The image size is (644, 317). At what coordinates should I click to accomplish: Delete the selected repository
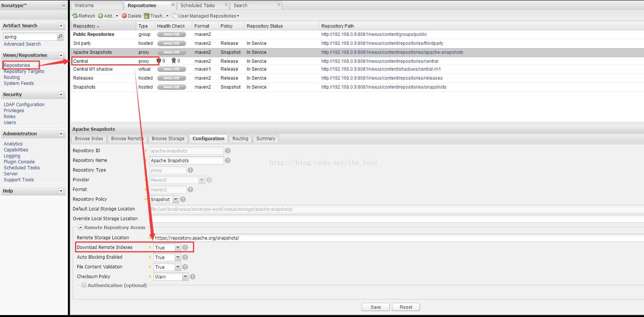(131, 16)
